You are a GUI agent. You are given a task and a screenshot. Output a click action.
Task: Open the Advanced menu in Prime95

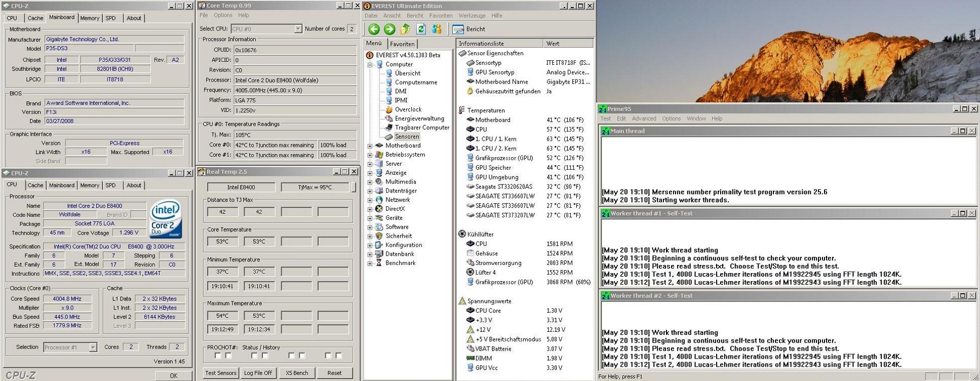[644, 119]
